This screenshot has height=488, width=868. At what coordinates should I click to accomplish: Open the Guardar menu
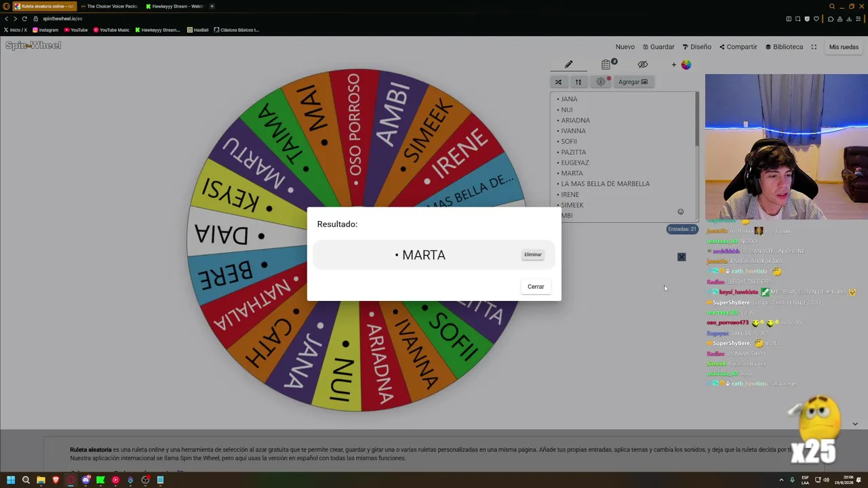click(x=658, y=47)
